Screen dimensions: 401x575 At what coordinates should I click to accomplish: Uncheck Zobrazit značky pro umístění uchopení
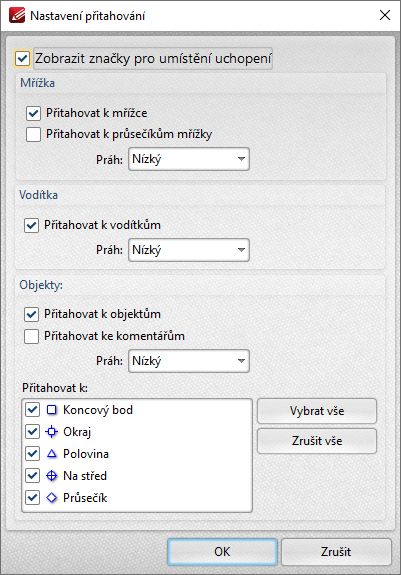[22, 58]
